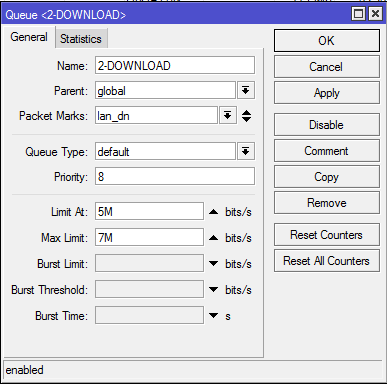Expand the Burst Limit field arrow

tap(213, 263)
